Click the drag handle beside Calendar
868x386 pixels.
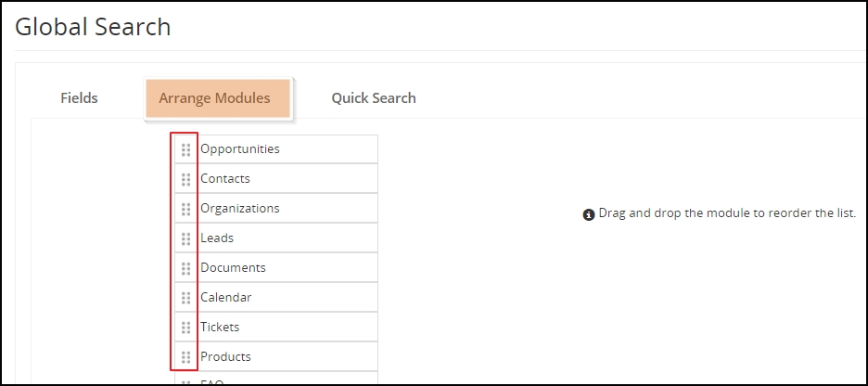coord(186,298)
